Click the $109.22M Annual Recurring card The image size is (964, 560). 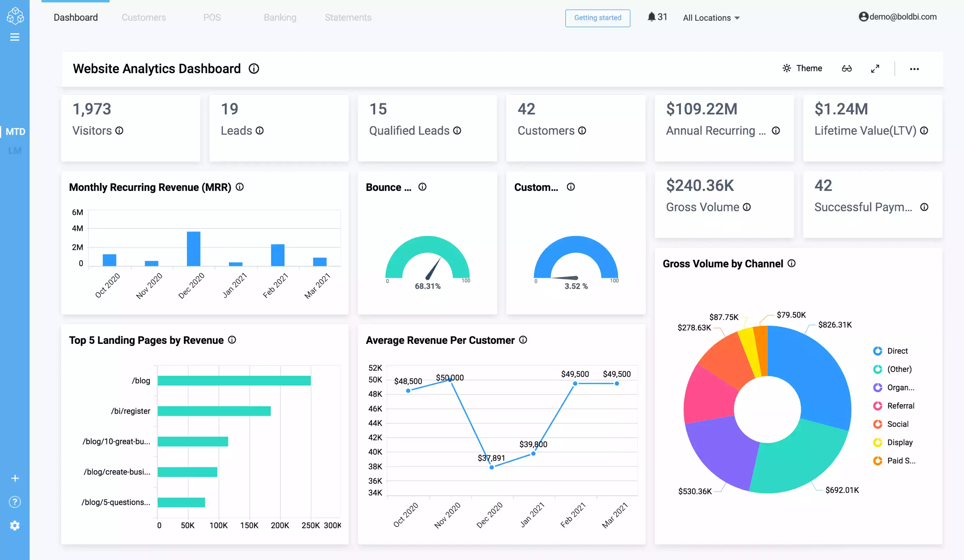tap(724, 128)
